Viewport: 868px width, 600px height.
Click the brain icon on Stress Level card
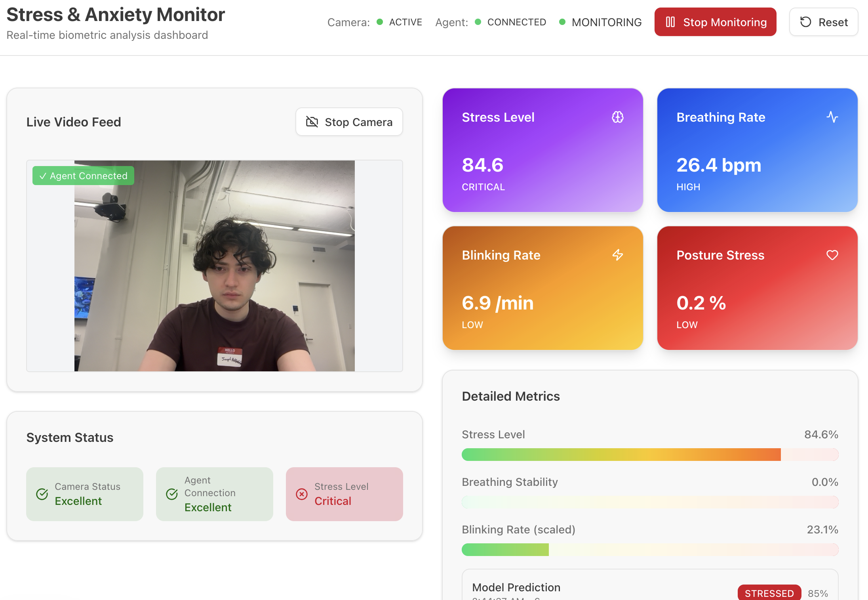pos(617,117)
